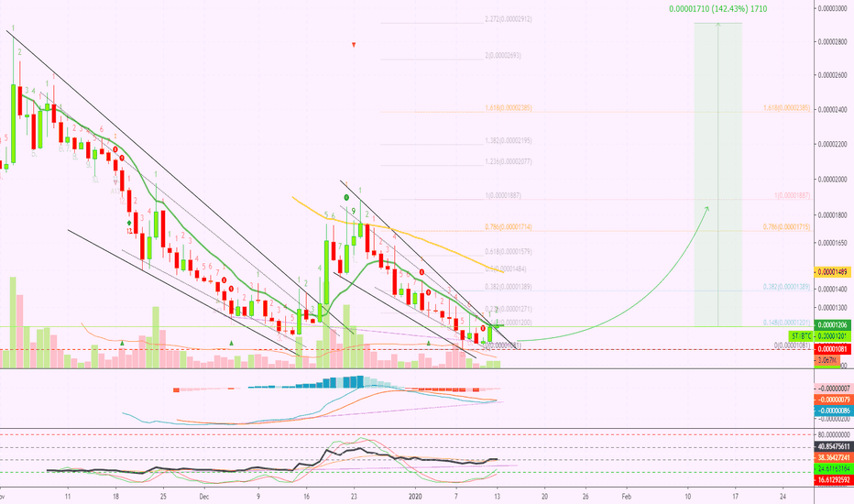Click the 1.236(0.00002077) Fibonacci level label
This screenshot has width=854, height=504.
(x=509, y=162)
